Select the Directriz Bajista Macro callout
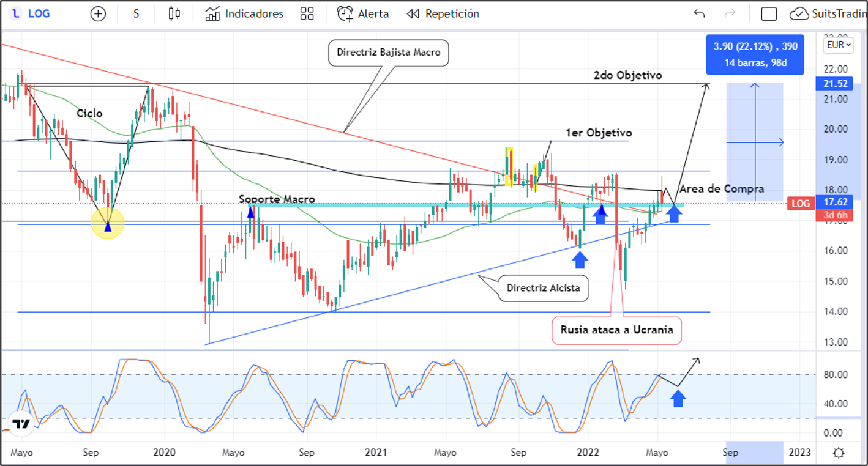Screen dimensions: 868x466 click(x=389, y=53)
